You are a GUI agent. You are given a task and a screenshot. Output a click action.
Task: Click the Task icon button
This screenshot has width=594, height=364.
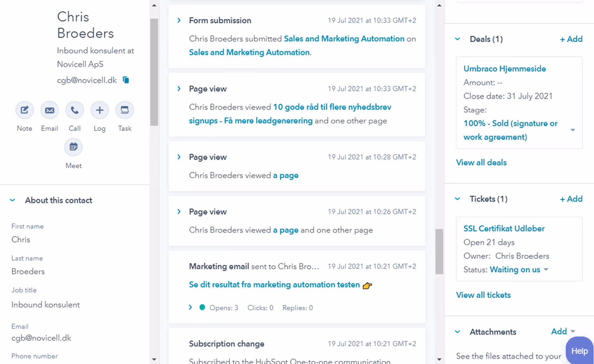coord(125,110)
